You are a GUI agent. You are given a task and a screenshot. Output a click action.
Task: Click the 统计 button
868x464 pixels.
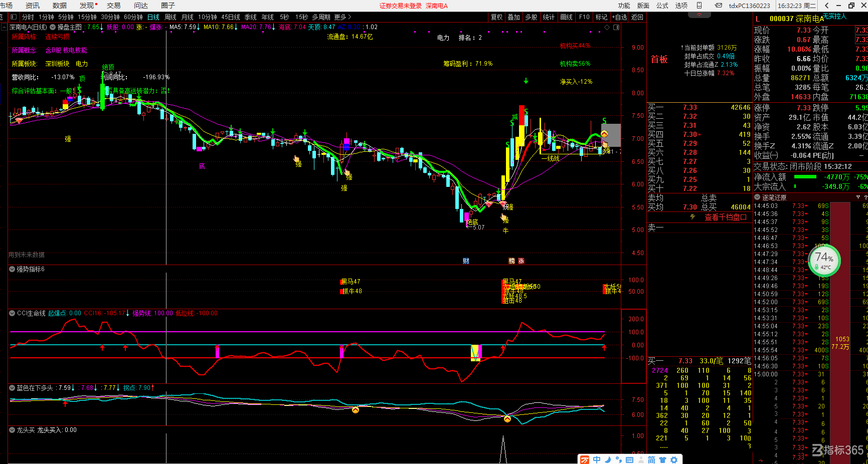coord(549,17)
